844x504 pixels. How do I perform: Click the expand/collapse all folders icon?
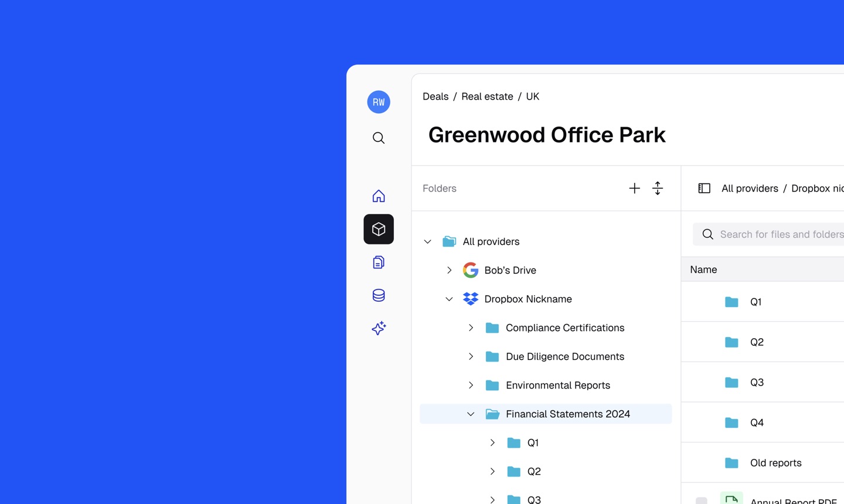tap(658, 188)
